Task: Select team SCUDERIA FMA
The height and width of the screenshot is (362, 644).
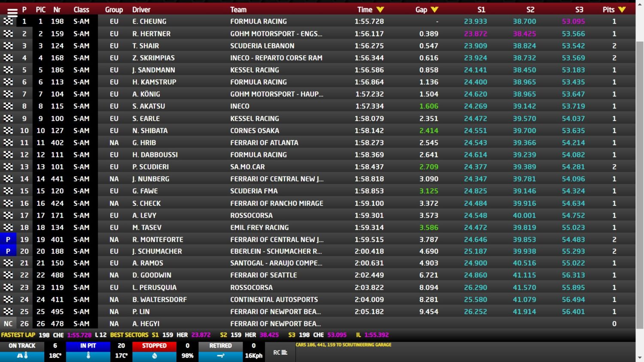Action: (254, 191)
